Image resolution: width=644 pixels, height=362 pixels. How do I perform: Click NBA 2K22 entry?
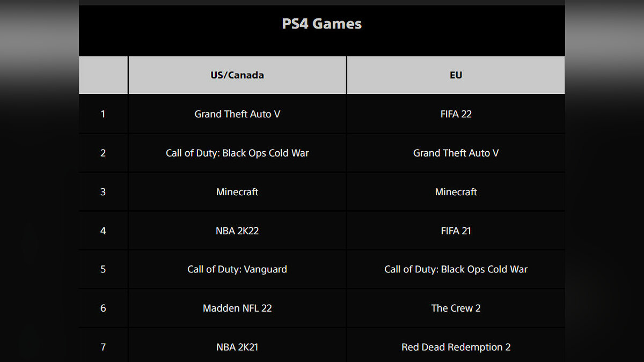tap(237, 231)
